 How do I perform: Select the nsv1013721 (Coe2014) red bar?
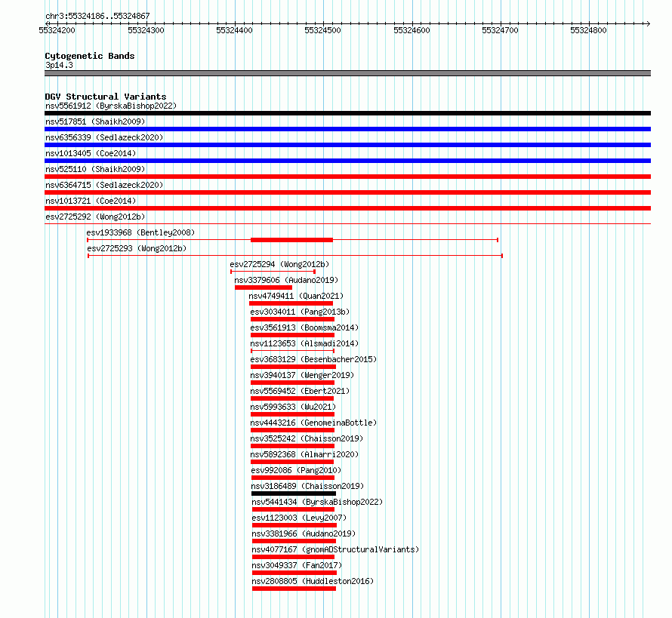347,208
